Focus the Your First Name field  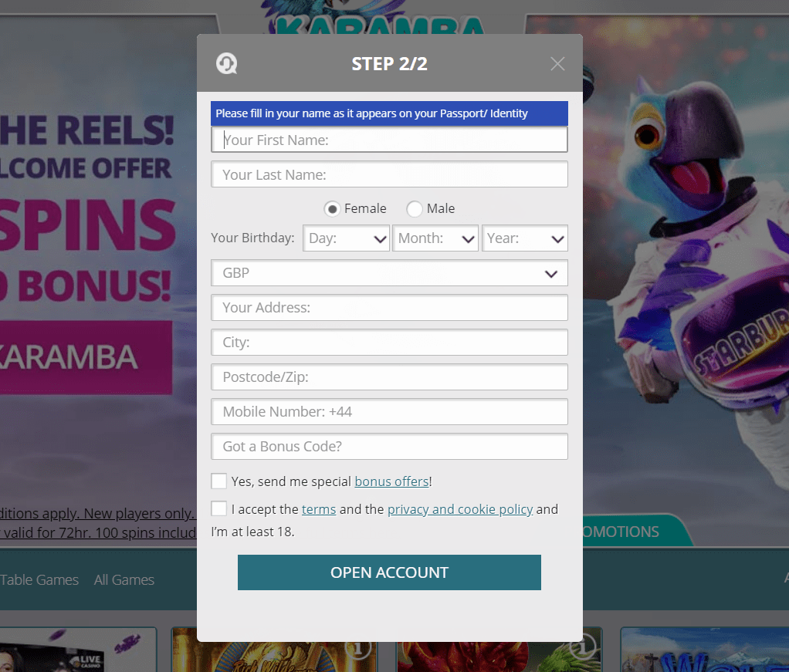click(389, 140)
